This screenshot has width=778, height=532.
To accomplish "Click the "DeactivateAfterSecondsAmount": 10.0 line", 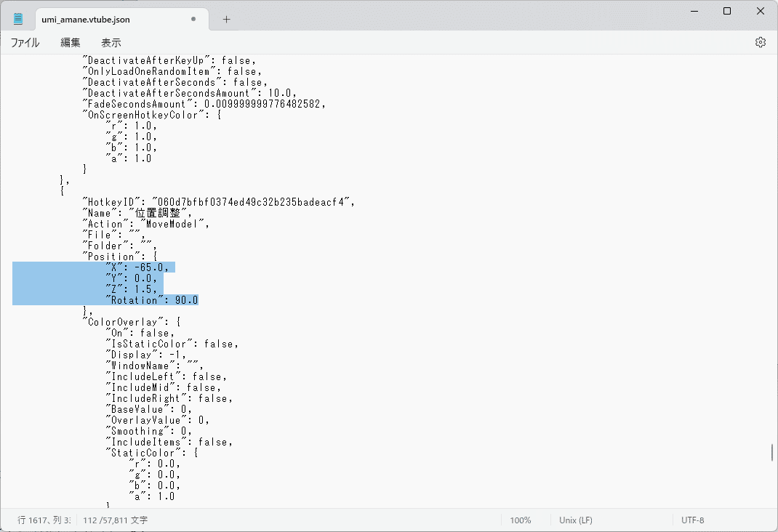I will coord(190,93).
